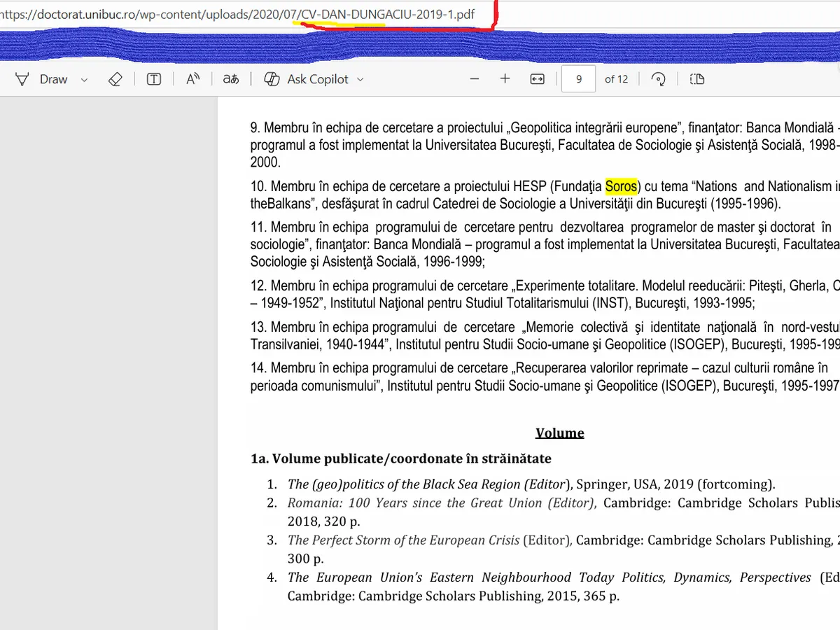Activate the Add text tool
Viewport: 840px width, 630px height.
154,79
